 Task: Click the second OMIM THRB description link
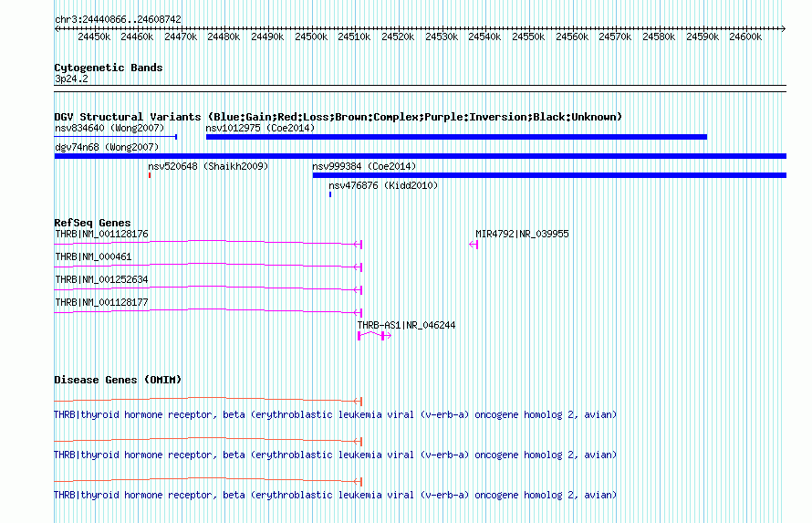pyautogui.click(x=335, y=455)
